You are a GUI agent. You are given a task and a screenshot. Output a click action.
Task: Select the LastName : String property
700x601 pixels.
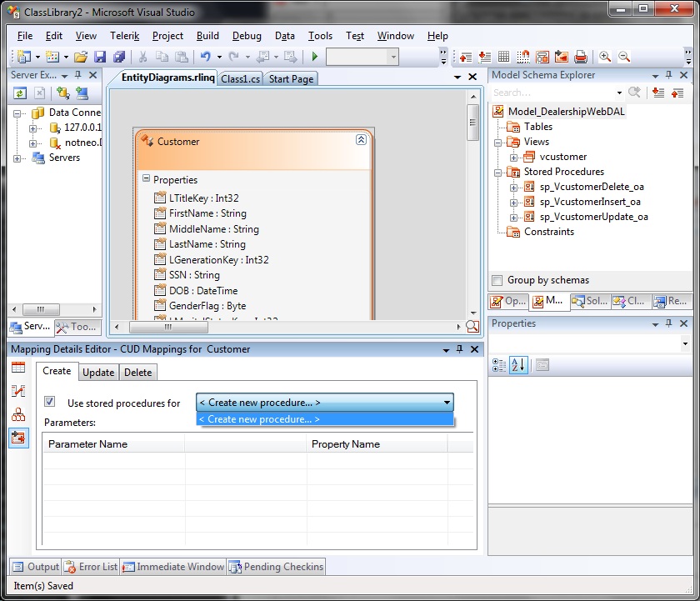point(207,244)
